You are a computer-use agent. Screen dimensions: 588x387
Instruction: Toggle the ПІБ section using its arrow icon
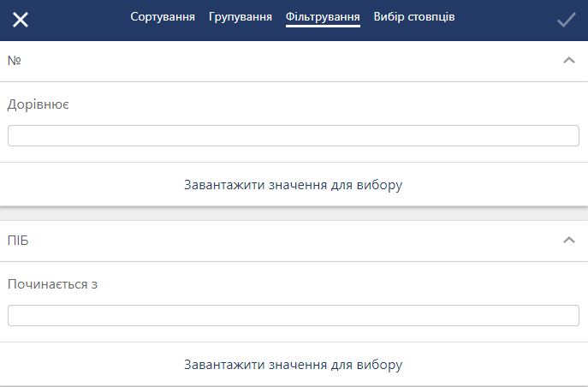click(569, 241)
